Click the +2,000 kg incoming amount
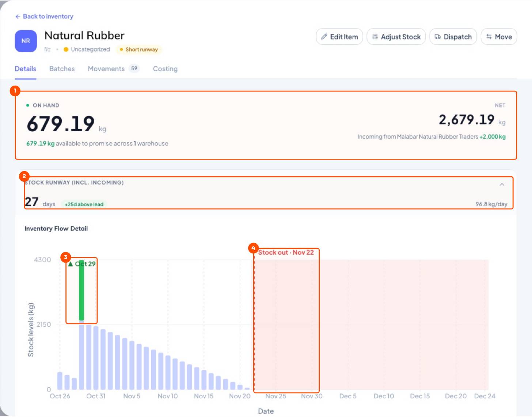The height and width of the screenshot is (417, 532). pos(493,136)
